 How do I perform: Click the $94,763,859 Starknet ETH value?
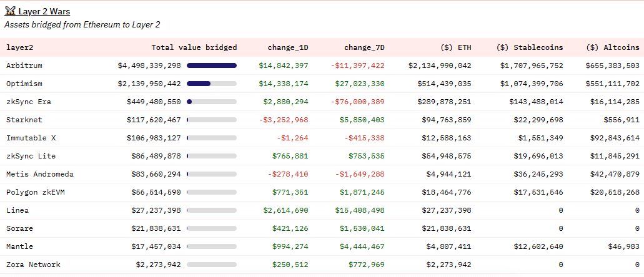coord(447,120)
